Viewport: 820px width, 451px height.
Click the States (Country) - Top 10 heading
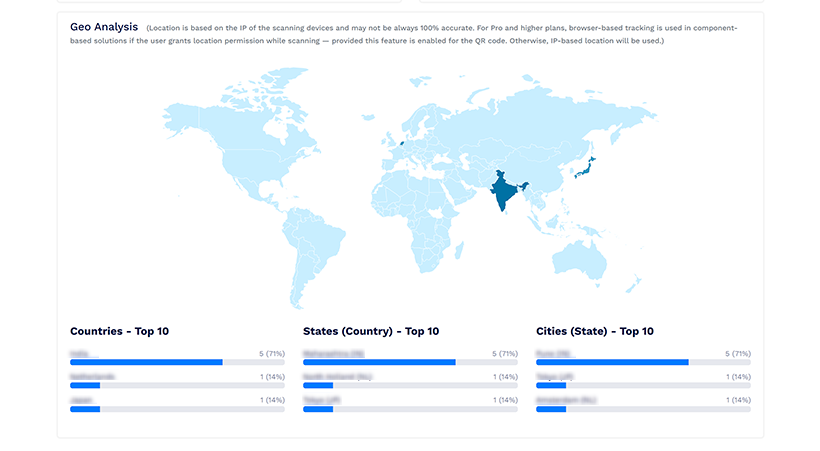pos(371,331)
